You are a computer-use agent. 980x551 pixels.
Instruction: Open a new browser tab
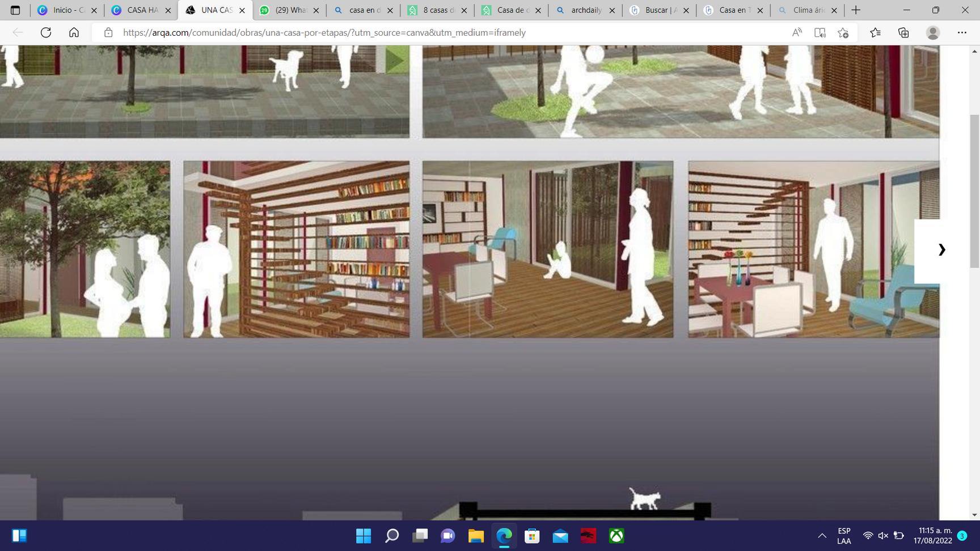pyautogui.click(x=856, y=10)
